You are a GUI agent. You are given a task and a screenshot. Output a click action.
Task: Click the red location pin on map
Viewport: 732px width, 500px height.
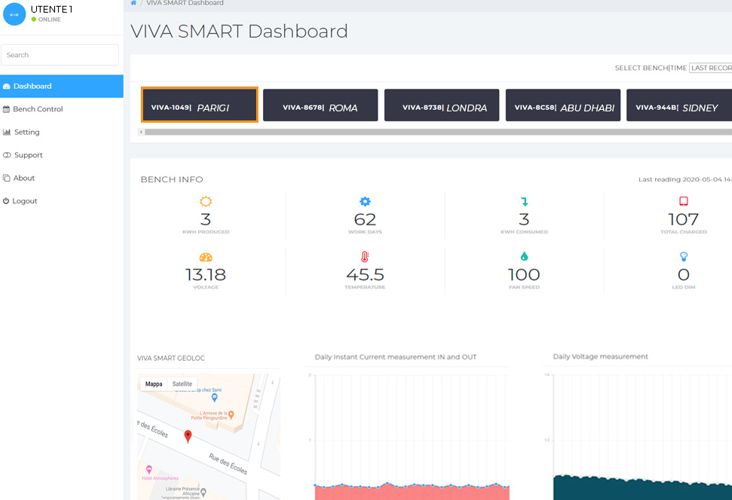pos(188,436)
